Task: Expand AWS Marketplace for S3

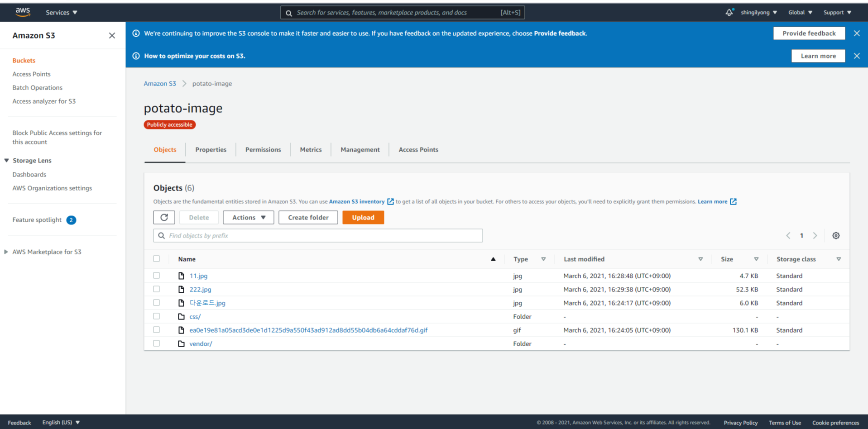Action: point(6,252)
